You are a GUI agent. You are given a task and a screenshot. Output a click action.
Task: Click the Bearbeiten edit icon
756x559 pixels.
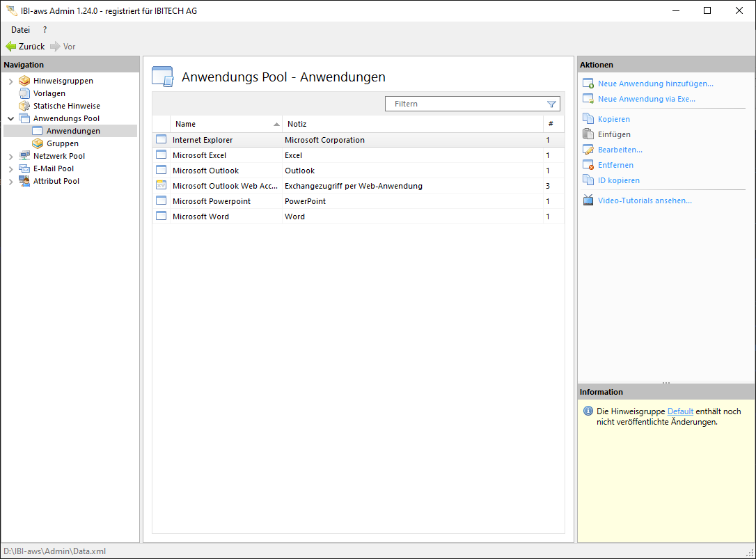(588, 150)
